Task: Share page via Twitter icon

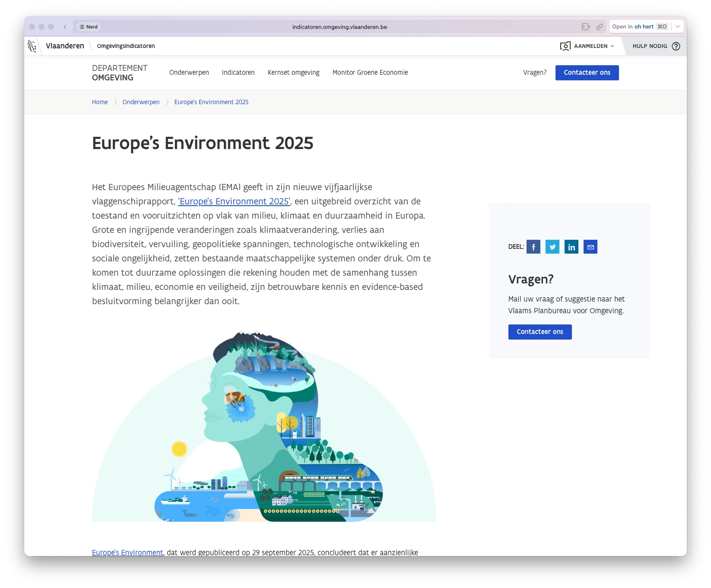Action: (552, 247)
